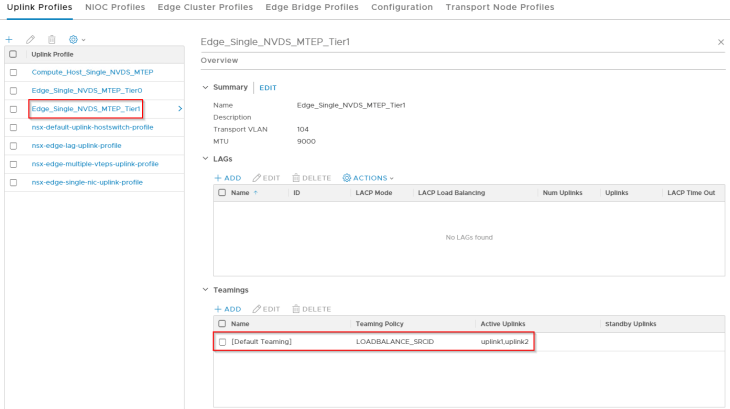Collapse the Teamings section

(205, 290)
